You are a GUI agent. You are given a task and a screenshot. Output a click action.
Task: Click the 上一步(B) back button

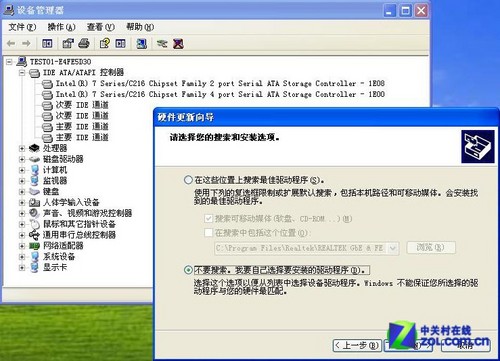coord(357,345)
